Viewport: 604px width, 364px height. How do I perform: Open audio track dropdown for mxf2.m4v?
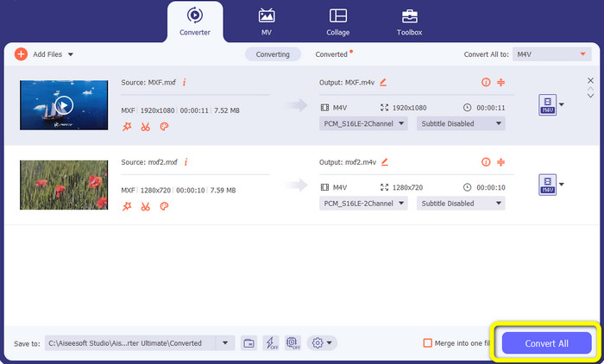[363, 204]
